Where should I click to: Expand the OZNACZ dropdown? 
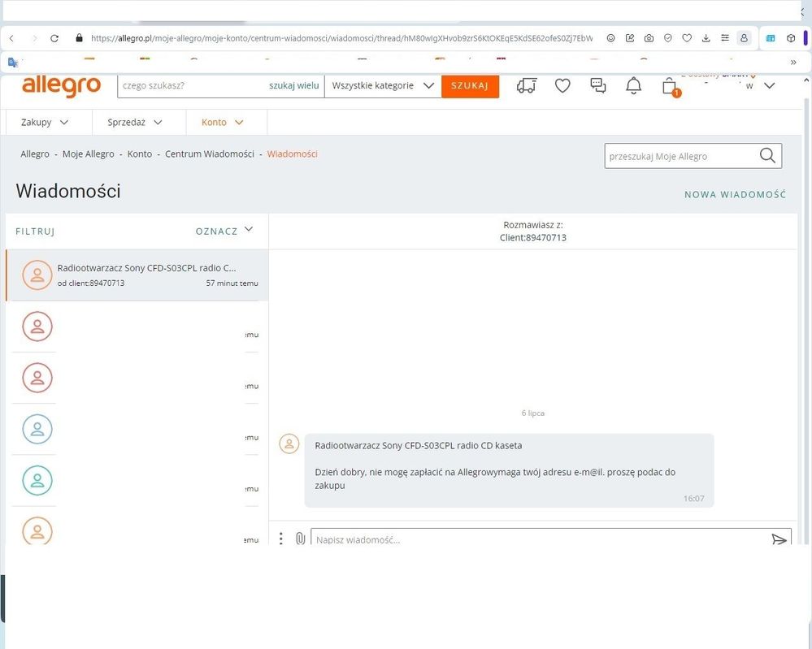point(224,231)
